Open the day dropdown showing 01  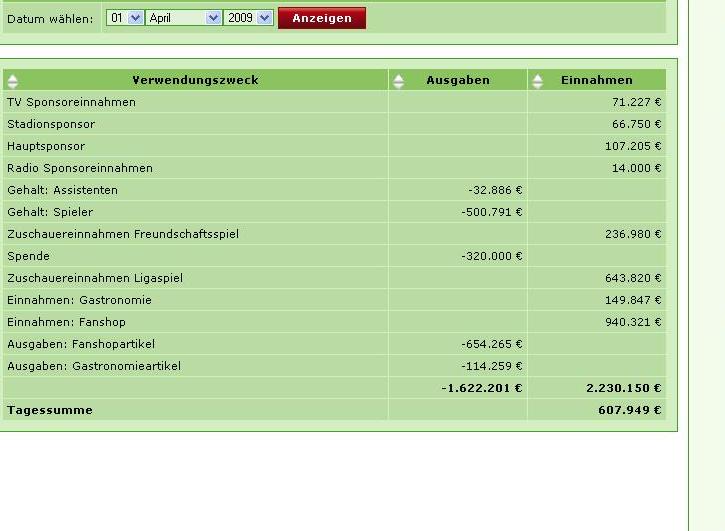click(126, 18)
